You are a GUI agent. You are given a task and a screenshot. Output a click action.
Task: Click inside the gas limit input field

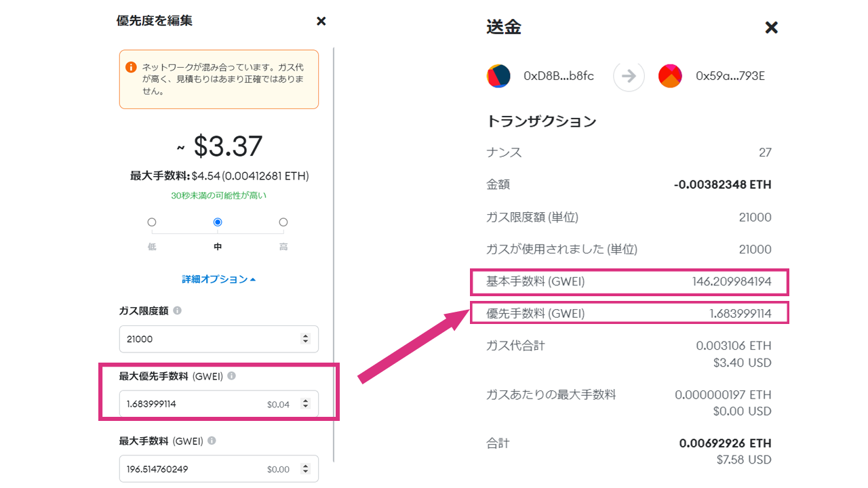(203, 339)
